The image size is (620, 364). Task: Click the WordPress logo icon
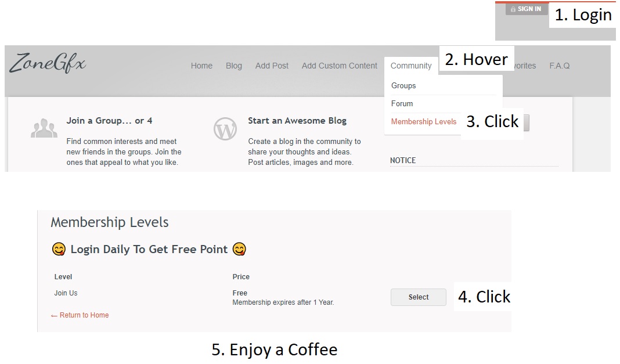coord(225,129)
